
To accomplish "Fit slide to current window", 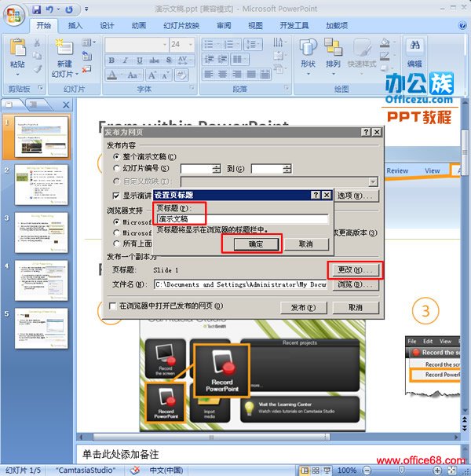I will coord(452,471).
